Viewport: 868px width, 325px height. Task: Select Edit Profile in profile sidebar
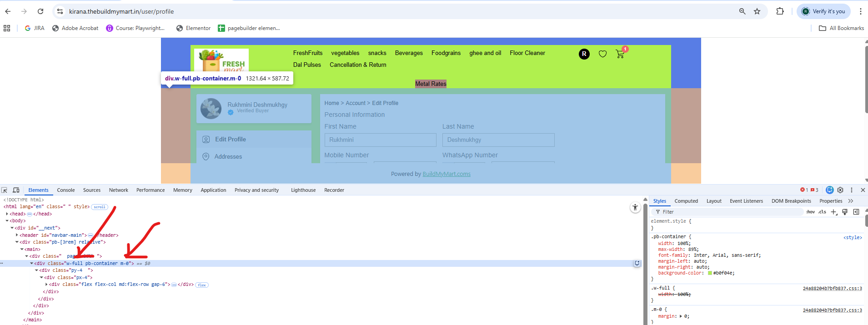[x=254, y=139]
